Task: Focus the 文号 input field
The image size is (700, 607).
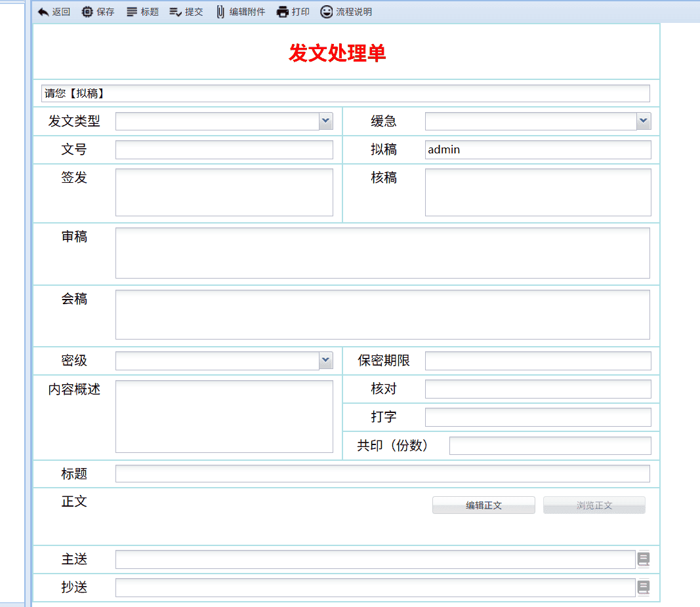Action: pyautogui.click(x=224, y=150)
